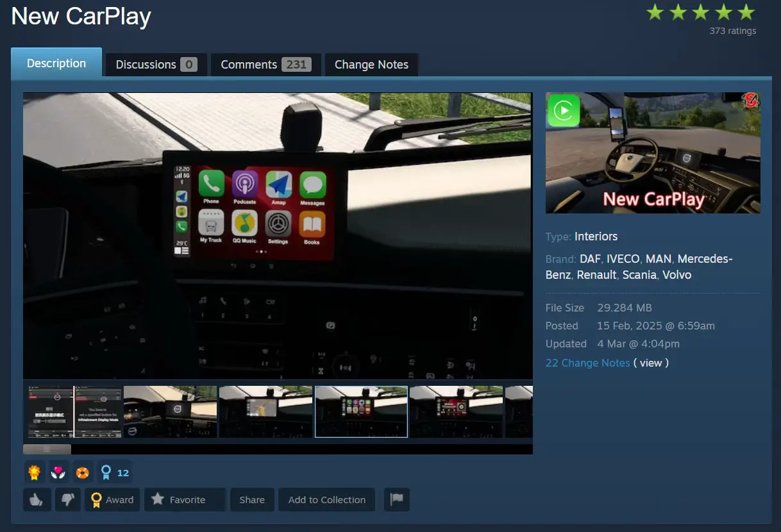The width and height of the screenshot is (781, 532).
Task: Click the golden star award badge icon
Action: coord(35,473)
